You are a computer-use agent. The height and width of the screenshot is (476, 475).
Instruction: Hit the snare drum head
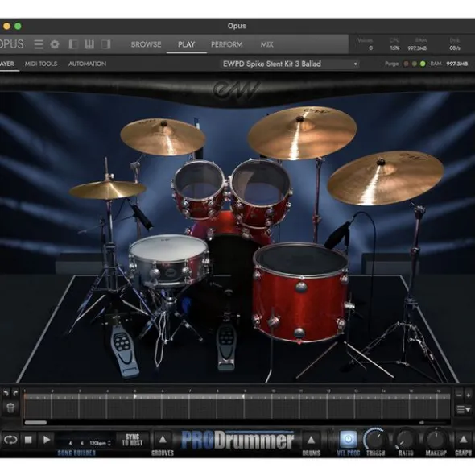169,248
